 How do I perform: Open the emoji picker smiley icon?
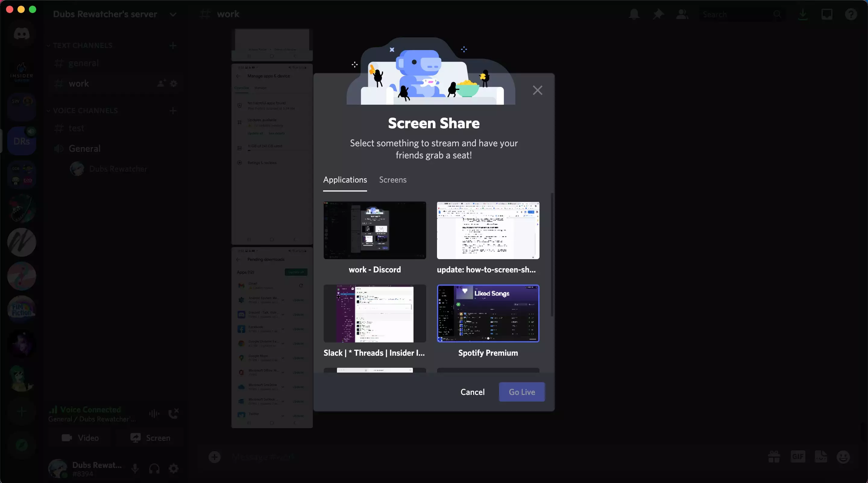coord(843,457)
